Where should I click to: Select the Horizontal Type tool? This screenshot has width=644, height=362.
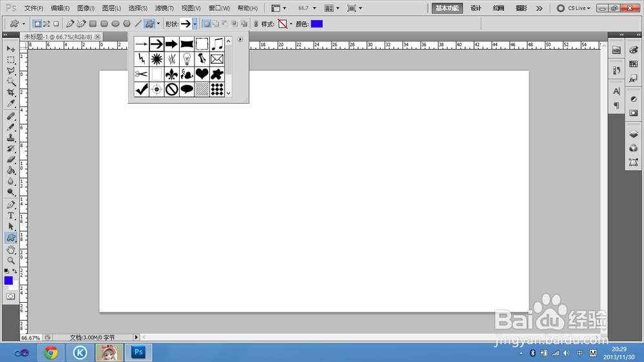pos(11,215)
